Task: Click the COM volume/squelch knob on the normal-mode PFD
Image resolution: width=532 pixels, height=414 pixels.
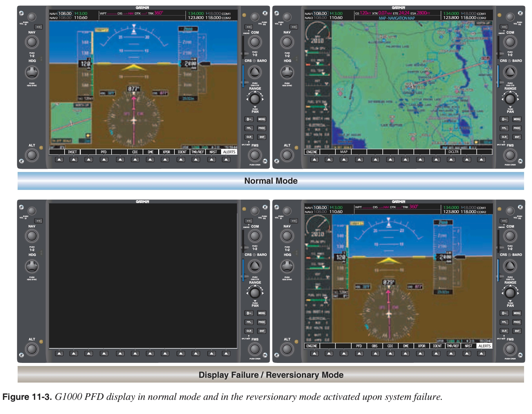Action: click(x=255, y=17)
